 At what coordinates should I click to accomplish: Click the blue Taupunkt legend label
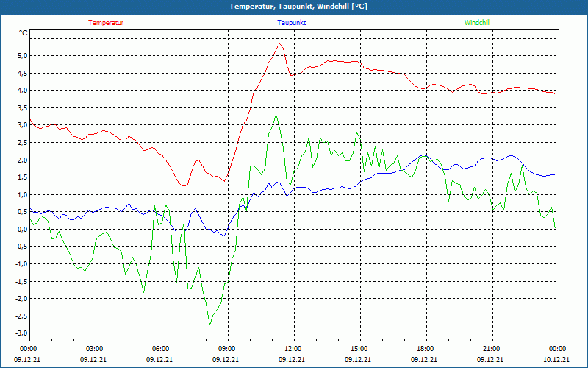[x=291, y=23]
